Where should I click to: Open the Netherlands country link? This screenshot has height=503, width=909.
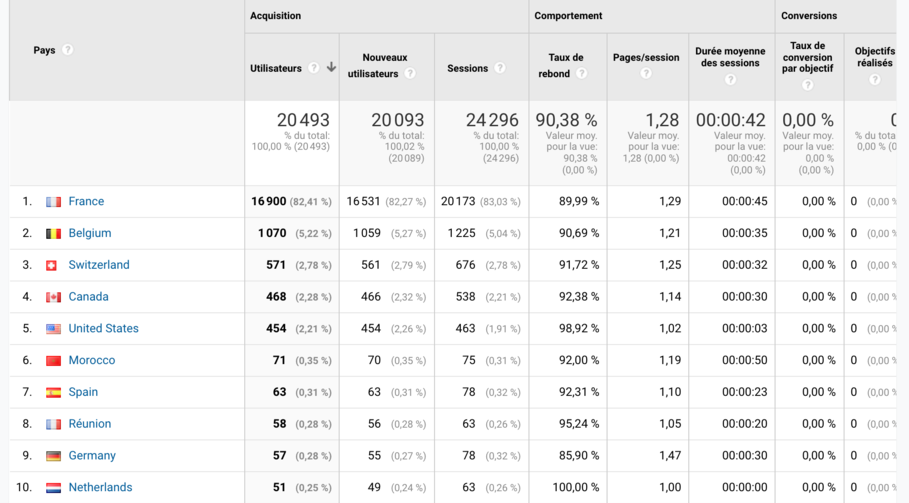(x=100, y=488)
